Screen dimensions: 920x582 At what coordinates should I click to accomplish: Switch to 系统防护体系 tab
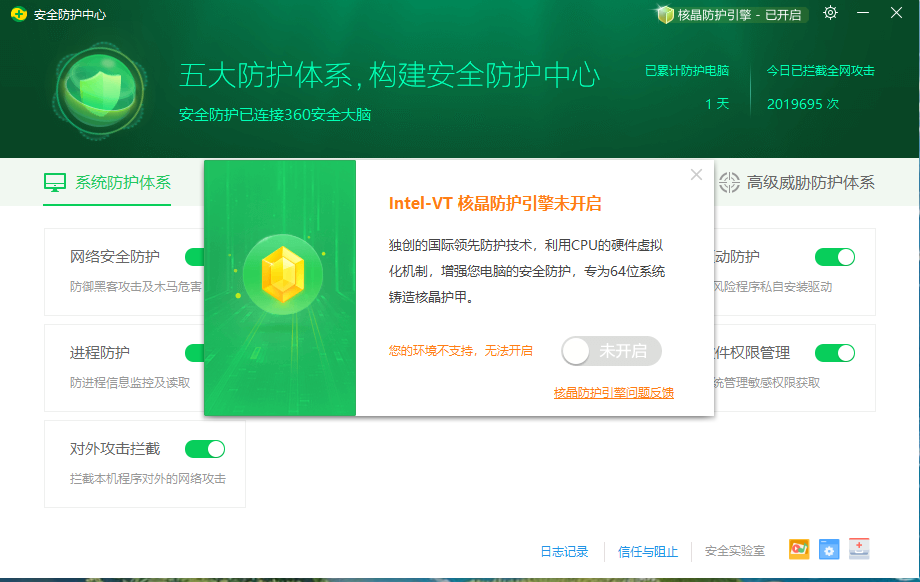(x=107, y=182)
